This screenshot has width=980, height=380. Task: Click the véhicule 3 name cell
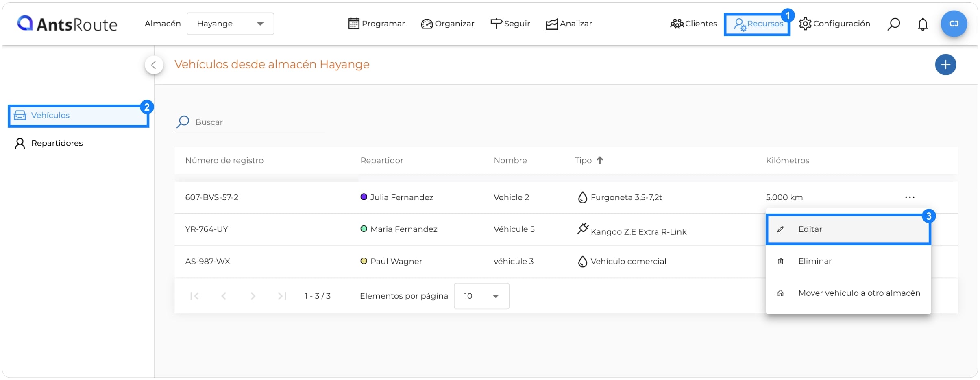(514, 261)
